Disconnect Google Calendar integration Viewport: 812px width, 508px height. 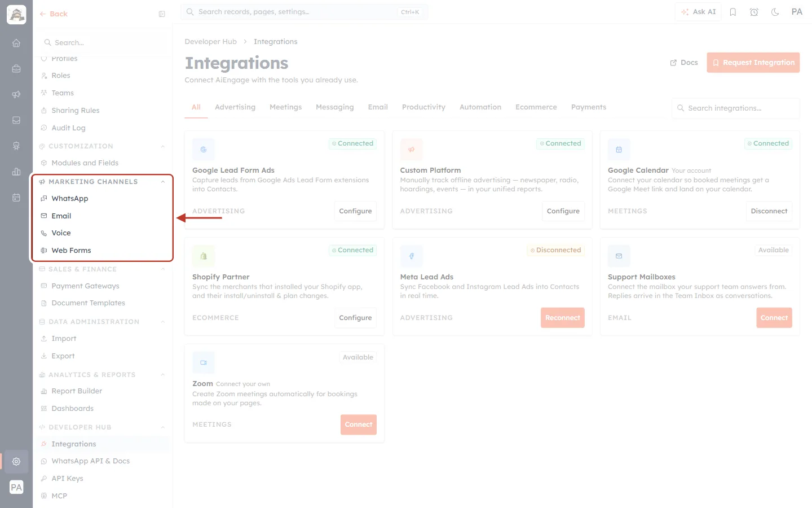[769, 211]
